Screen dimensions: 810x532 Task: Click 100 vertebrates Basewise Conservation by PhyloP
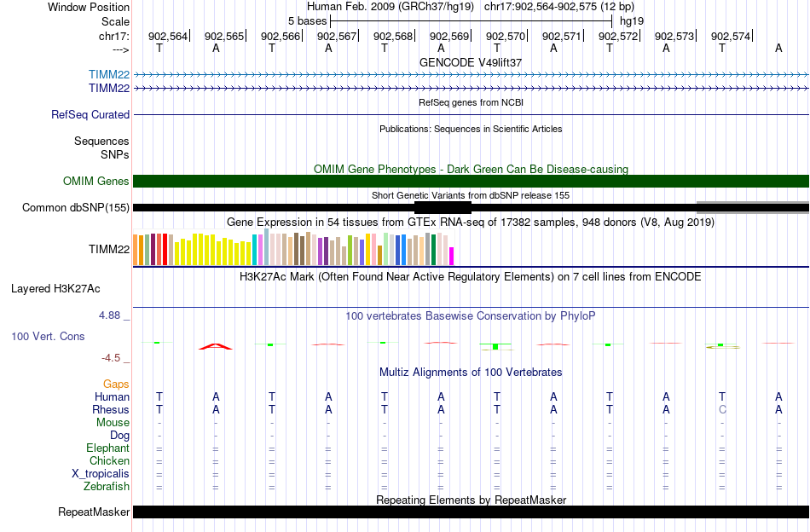(471, 315)
